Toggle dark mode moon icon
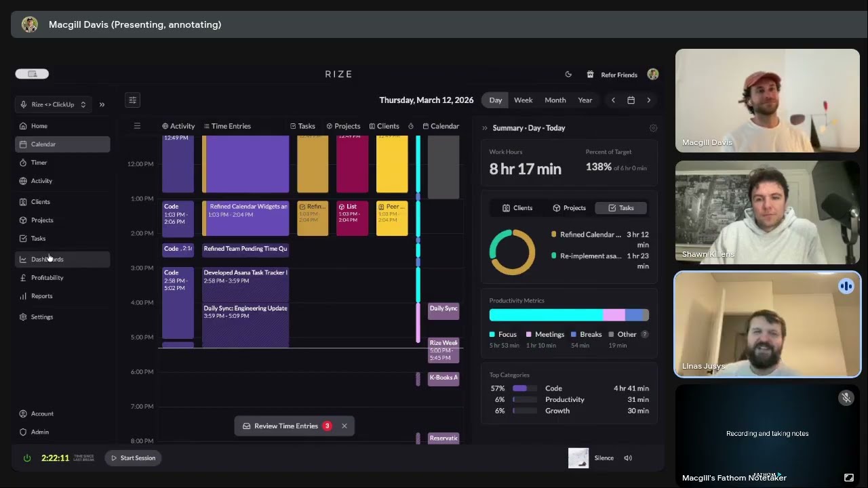Image resolution: width=868 pixels, height=488 pixels. [x=568, y=75]
